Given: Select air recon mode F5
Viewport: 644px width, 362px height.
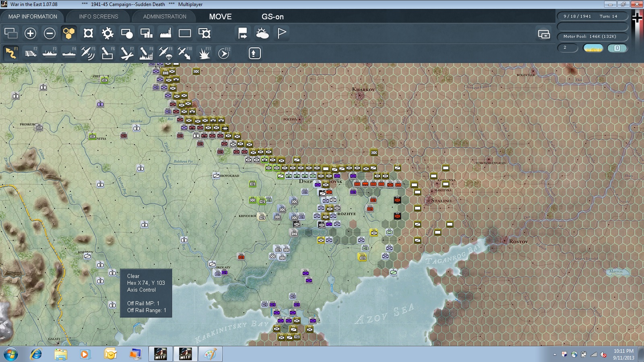Looking at the screenshot, I should pos(88,53).
